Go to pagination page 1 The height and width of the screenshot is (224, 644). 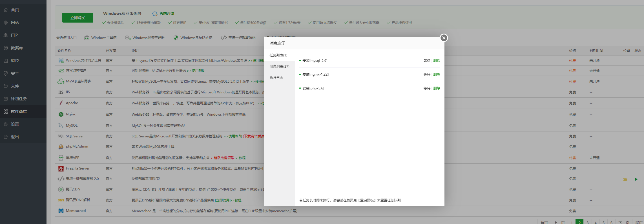(x=572, y=222)
